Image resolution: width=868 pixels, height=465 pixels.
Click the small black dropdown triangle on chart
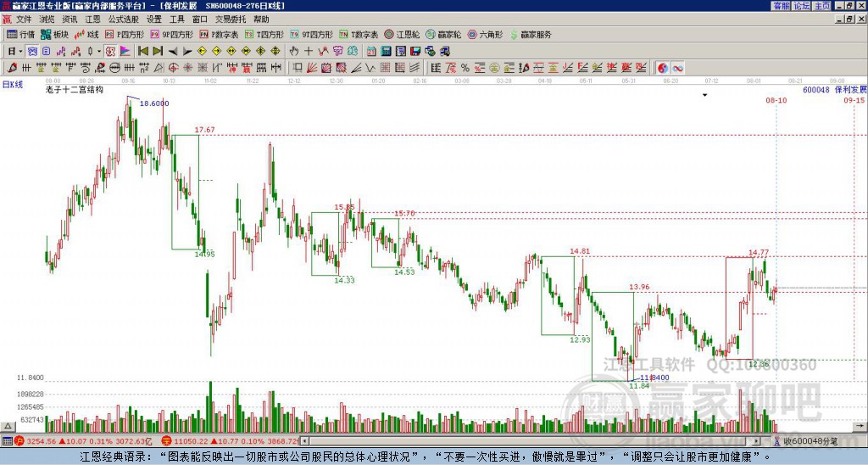(704, 95)
